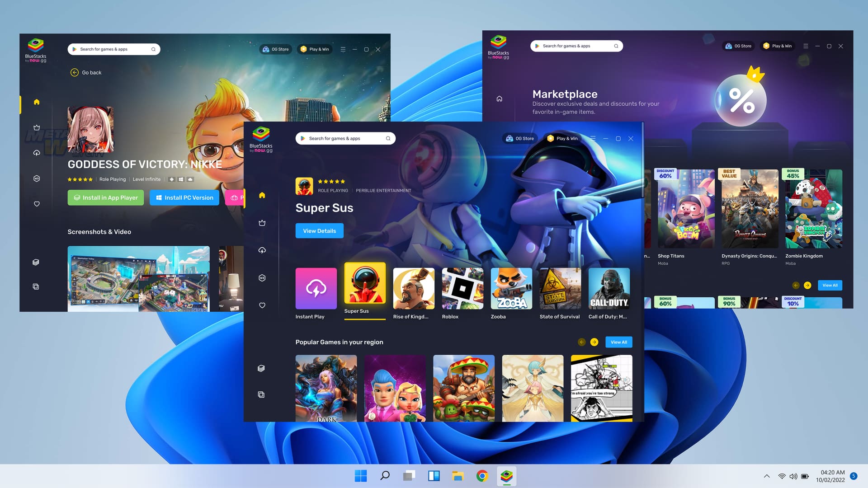Focus the search field in the NIKKE window
Viewport: 868px width, 488px height.
coord(114,49)
